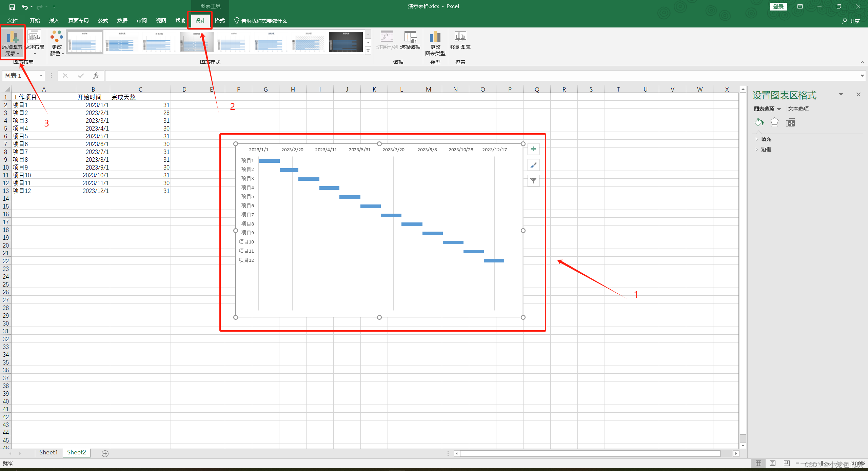Zoom out using the minus on zoom slider
Screen dimensions: 868x471
click(x=797, y=463)
